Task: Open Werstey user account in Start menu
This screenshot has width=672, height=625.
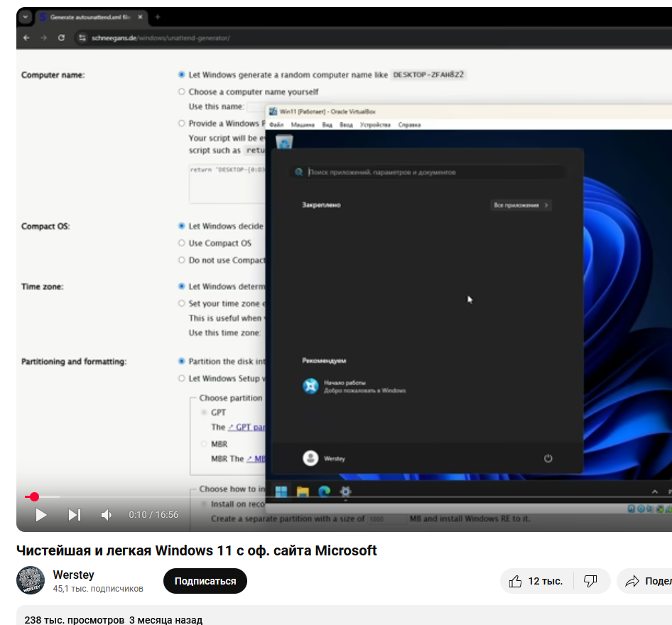Action: [x=324, y=458]
